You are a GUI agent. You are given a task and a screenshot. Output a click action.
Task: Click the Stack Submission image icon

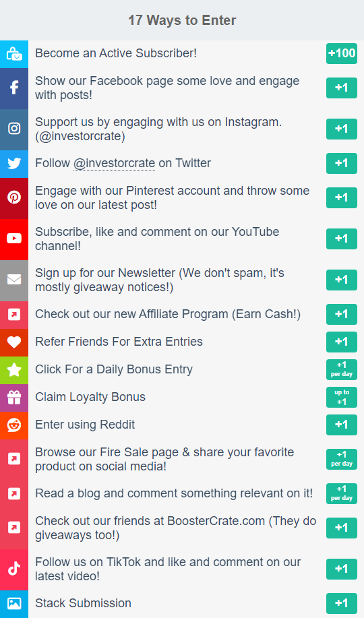[x=14, y=603]
